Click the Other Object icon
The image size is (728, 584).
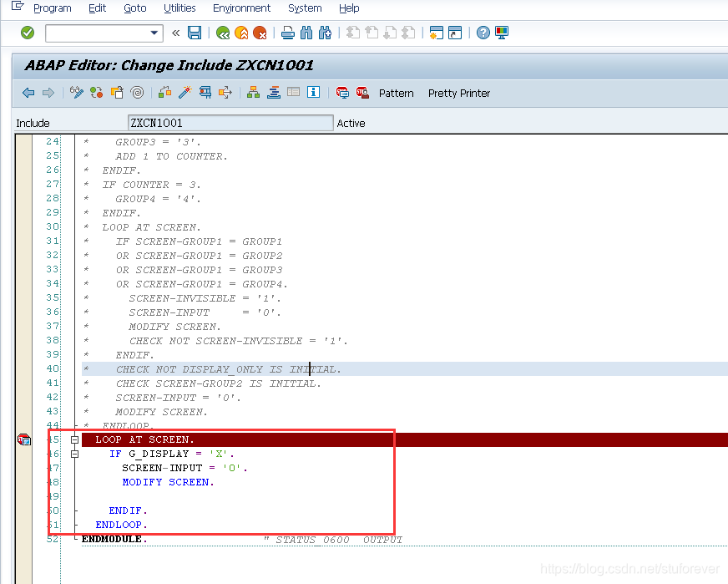[x=117, y=93]
